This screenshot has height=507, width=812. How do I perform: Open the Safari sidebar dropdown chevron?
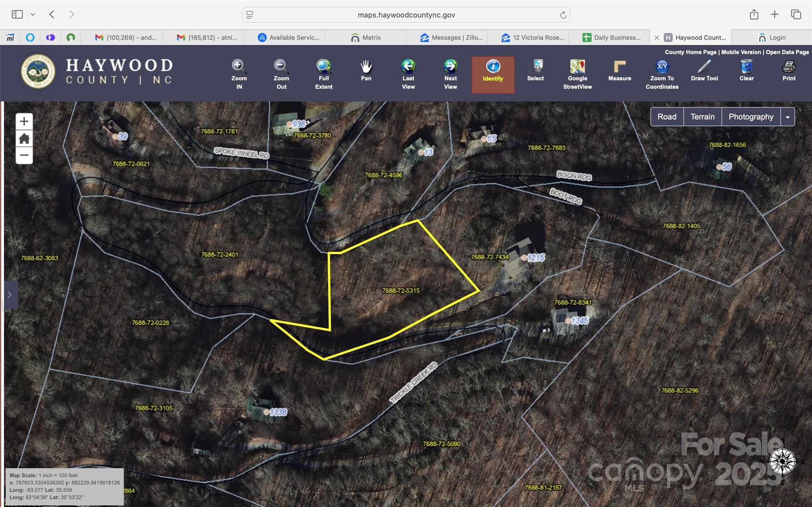click(x=33, y=15)
